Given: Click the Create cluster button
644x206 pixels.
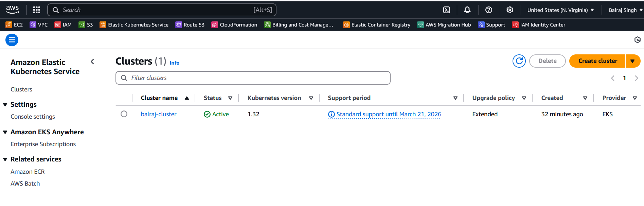Looking at the screenshot, I should pos(597,61).
